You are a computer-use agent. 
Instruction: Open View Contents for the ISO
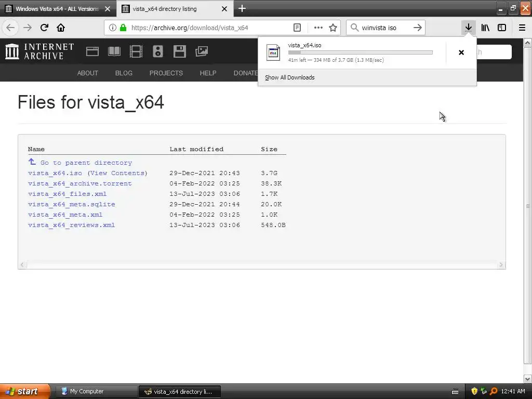(x=117, y=173)
